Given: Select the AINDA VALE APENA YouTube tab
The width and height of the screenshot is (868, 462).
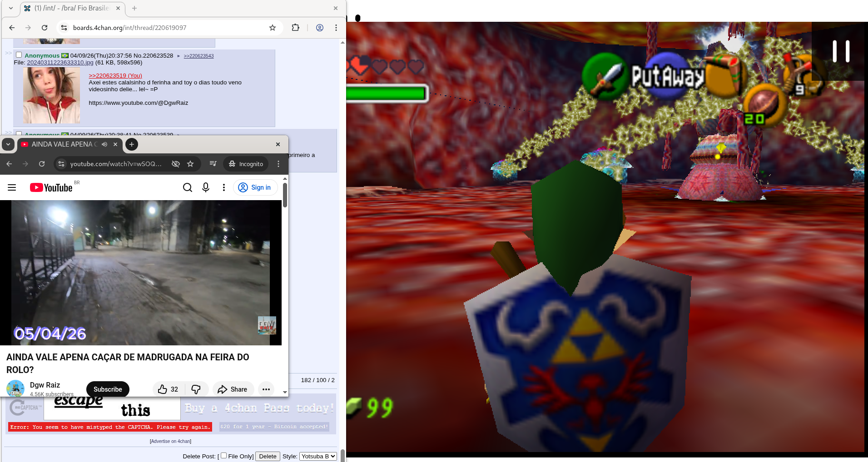Looking at the screenshot, I should click(70, 144).
